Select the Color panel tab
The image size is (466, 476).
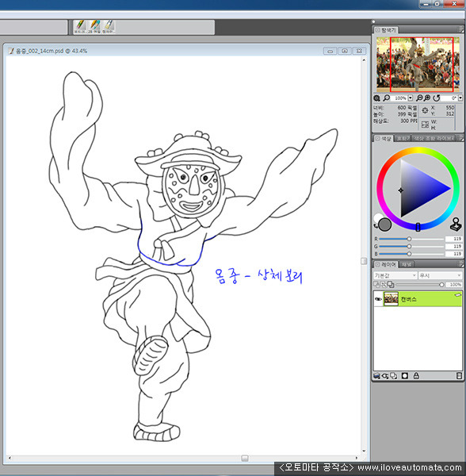pyautogui.click(x=384, y=138)
